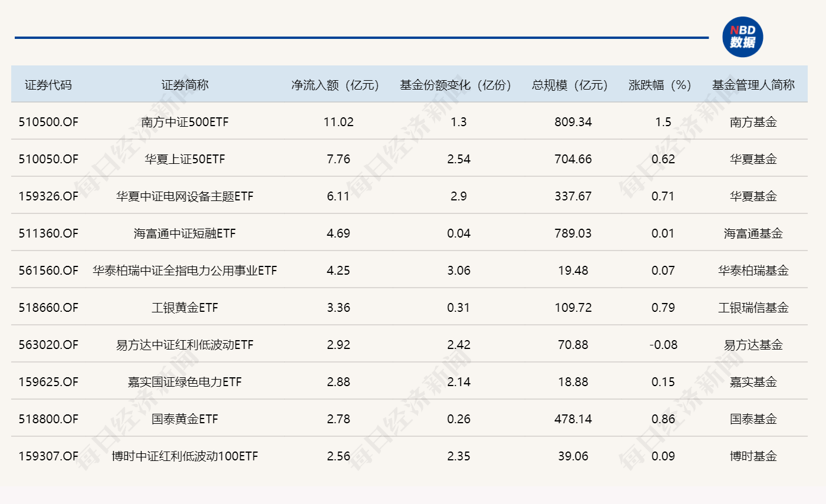Image resolution: width=826 pixels, height=504 pixels.
Task: Select the 总规模（亿元）column header
Action: point(570,85)
